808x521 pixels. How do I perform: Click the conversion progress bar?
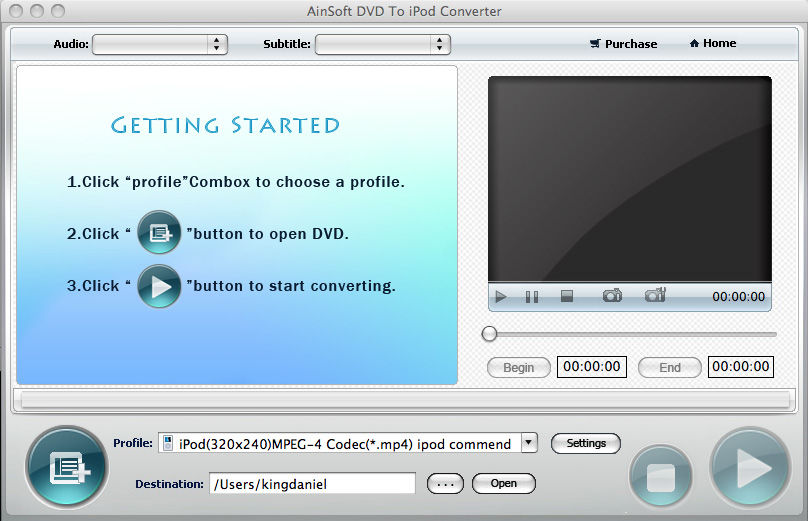point(404,400)
